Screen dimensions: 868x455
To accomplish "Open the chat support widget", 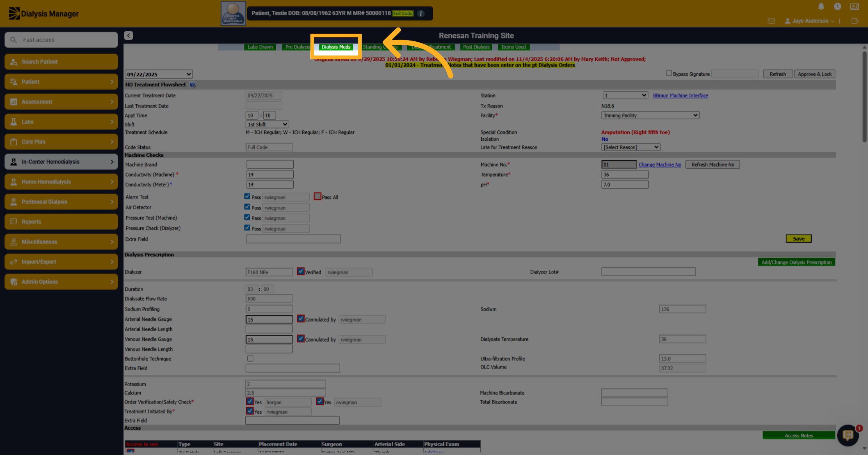I will point(848,435).
